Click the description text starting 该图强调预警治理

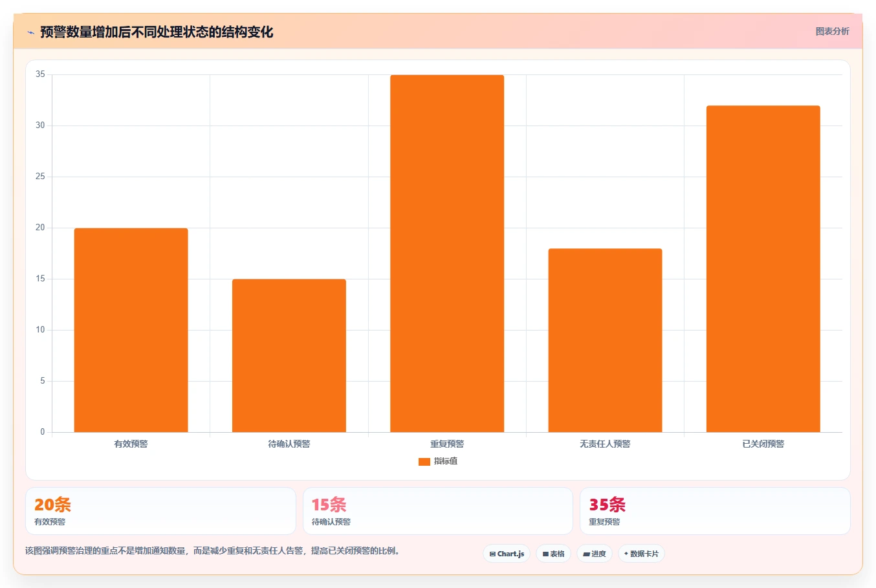tap(214, 551)
